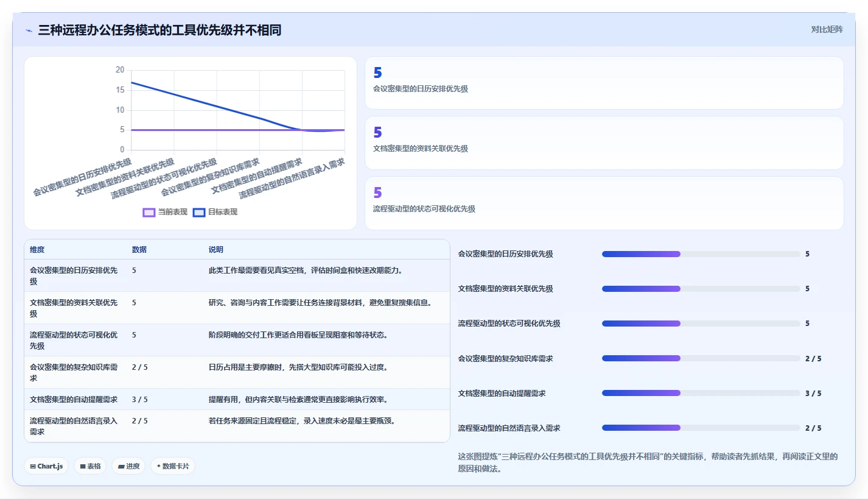Open the 文档密集型的资料关联优先级 stat card
868x499 pixels.
604,143
